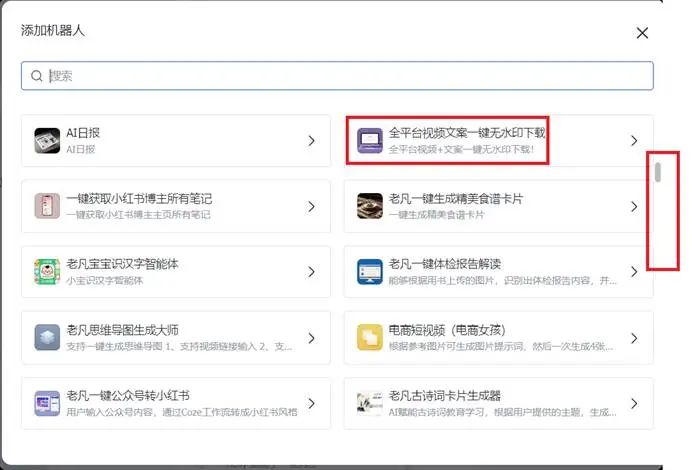
Task: Click description starting AI赋能古诗词教育学习
Action: [x=502, y=412]
